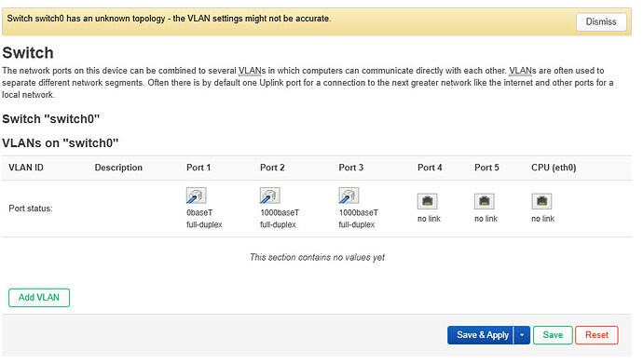Click the Port 5 no-link port icon
The width and height of the screenshot is (643, 364).
click(485, 201)
